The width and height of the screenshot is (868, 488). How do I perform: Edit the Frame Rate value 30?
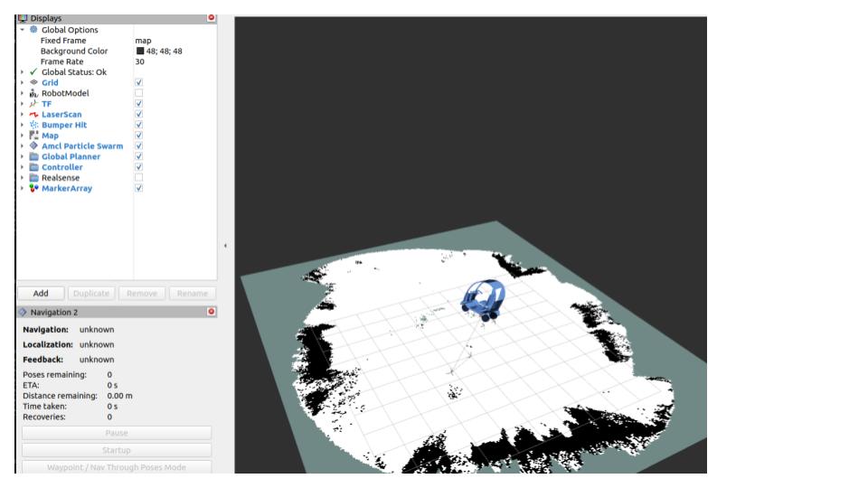click(139, 61)
